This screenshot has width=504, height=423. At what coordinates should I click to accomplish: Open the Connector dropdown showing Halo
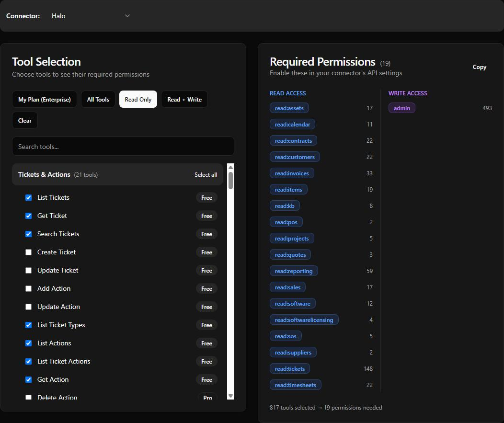point(91,16)
